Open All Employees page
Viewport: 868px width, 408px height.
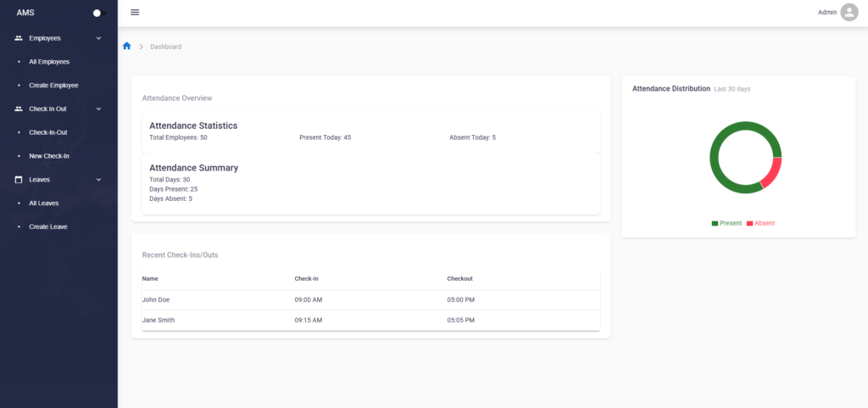pos(49,62)
